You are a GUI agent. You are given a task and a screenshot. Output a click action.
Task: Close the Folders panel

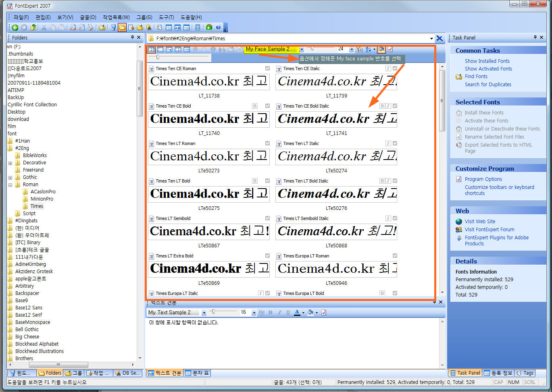click(139, 37)
